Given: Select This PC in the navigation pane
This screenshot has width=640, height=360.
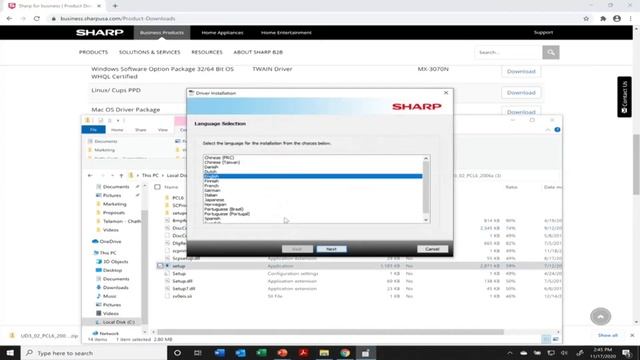Looking at the screenshot, I should (108, 253).
